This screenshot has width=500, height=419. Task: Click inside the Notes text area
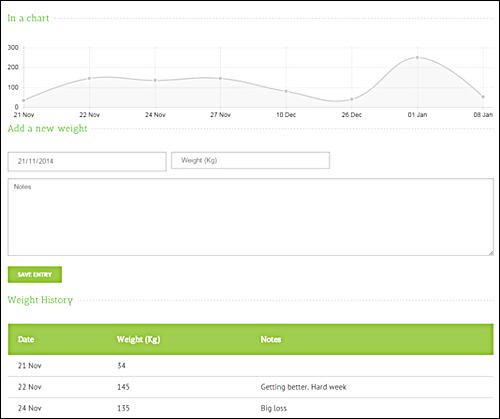click(251, 217)
